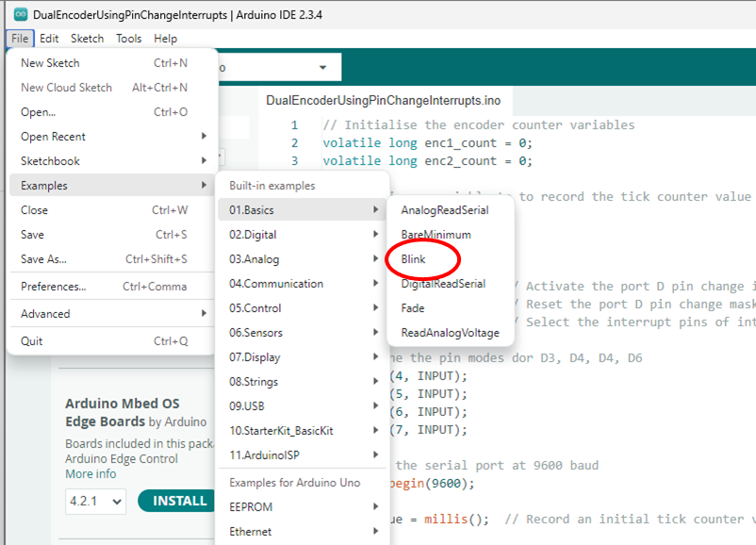Click the More info link
The height and width of the screenshot is (545, 756).
pyautogui.click(x=90, y=474)
